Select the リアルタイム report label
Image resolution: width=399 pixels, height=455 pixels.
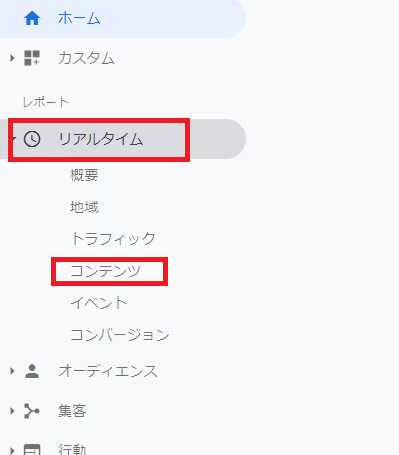click(101, 139)
